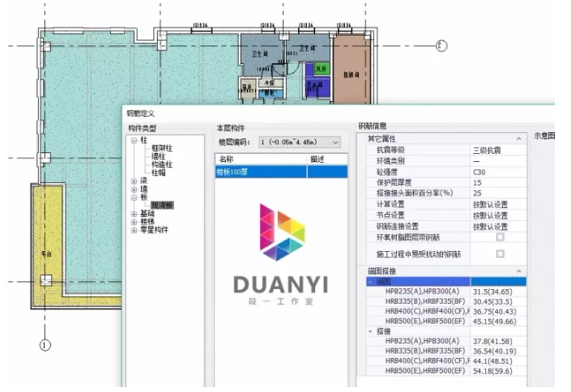
Task: Select 现浇板 tree item
Action: (162, 206)
